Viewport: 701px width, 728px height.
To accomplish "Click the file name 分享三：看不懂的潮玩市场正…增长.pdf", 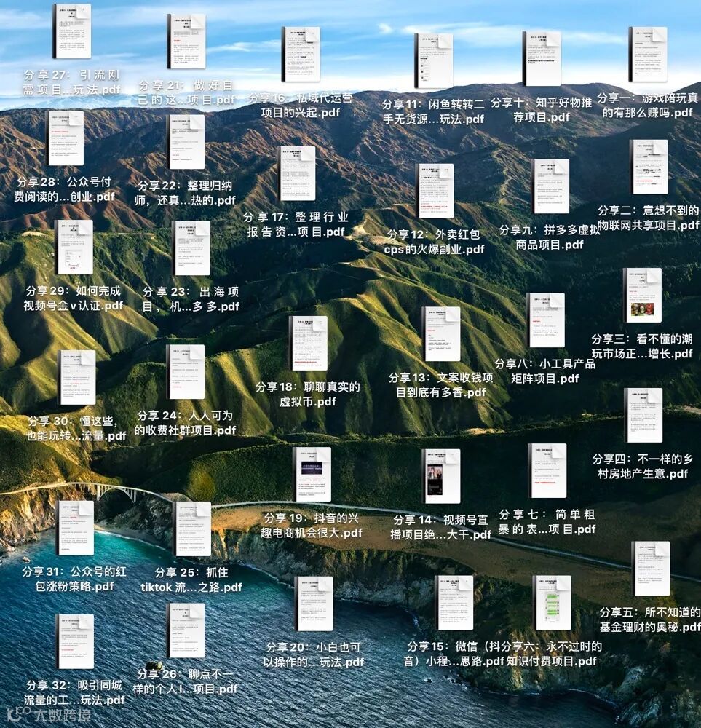I will 643,347.
